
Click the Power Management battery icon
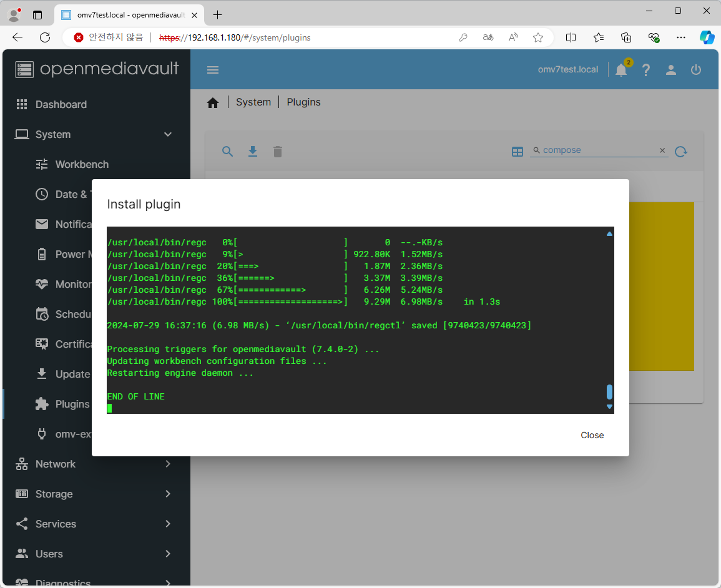point(42,254)
